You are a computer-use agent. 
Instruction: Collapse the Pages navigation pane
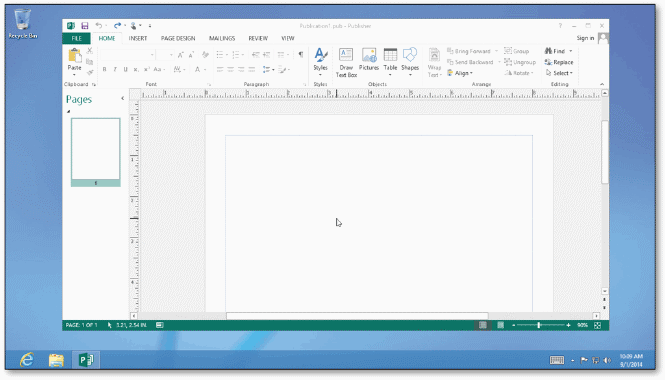[x=123, y=98]
